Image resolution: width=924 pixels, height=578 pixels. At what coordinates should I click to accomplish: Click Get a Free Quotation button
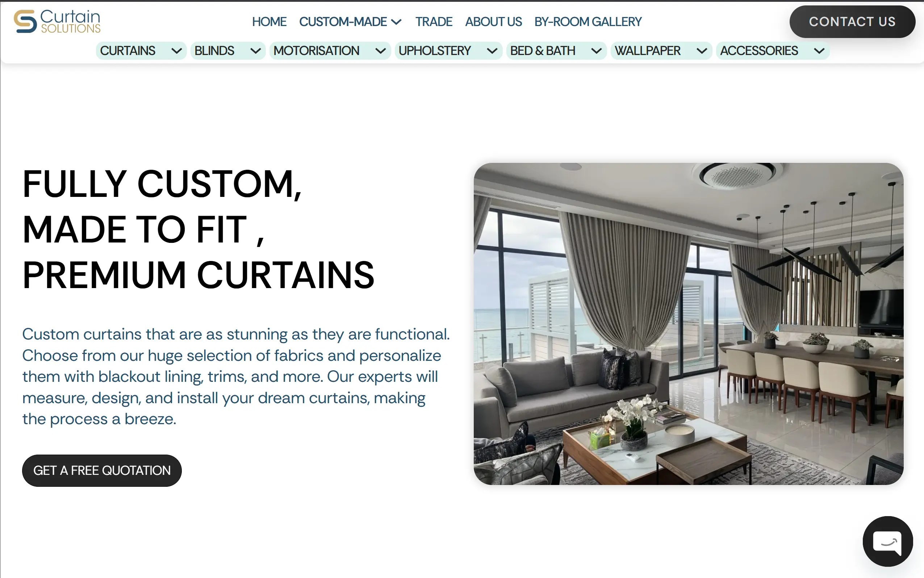(x=102, y=470)
